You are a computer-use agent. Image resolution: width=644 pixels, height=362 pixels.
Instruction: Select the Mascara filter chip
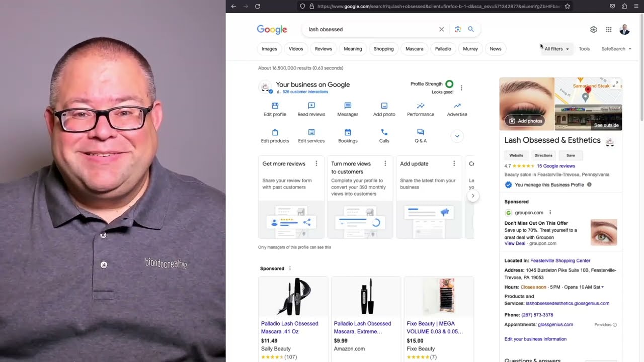tap(415, 49)
